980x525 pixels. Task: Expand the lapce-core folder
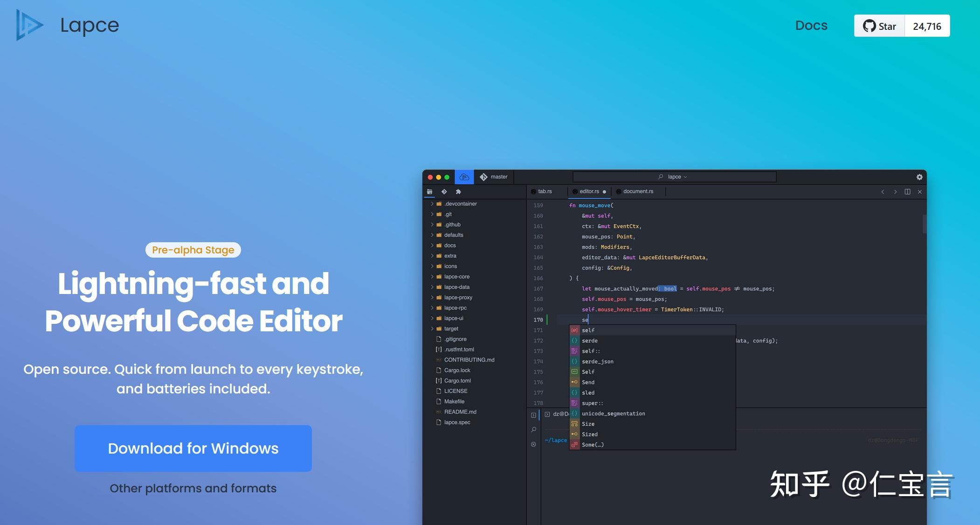456,277
